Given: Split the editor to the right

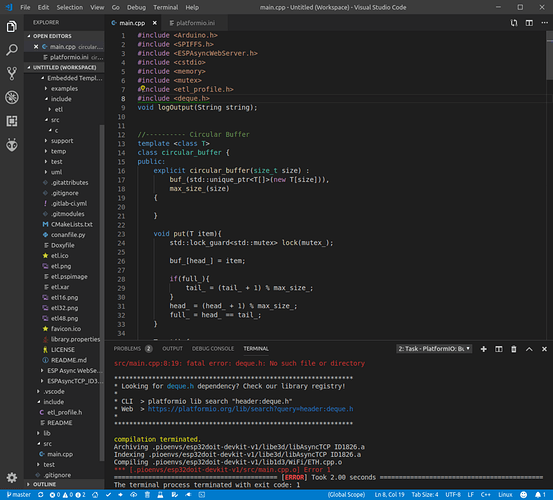Looking at the screenshot, I should coord(529,23).
